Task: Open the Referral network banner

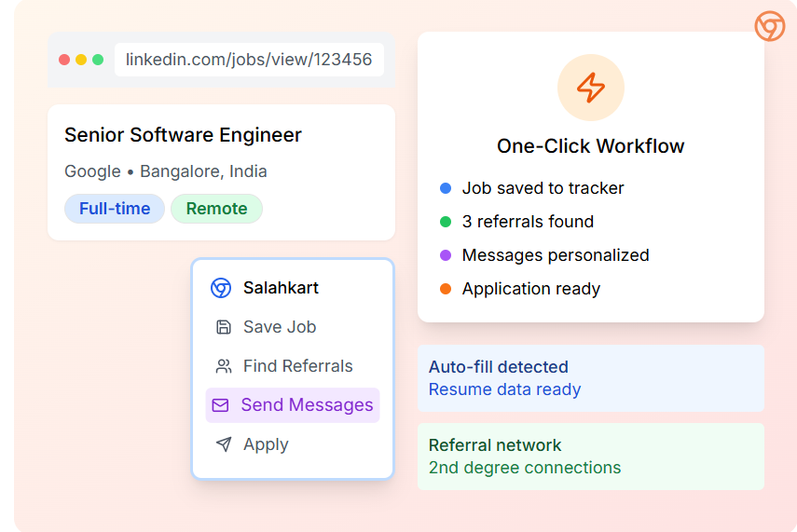Action: coord(590,457)
